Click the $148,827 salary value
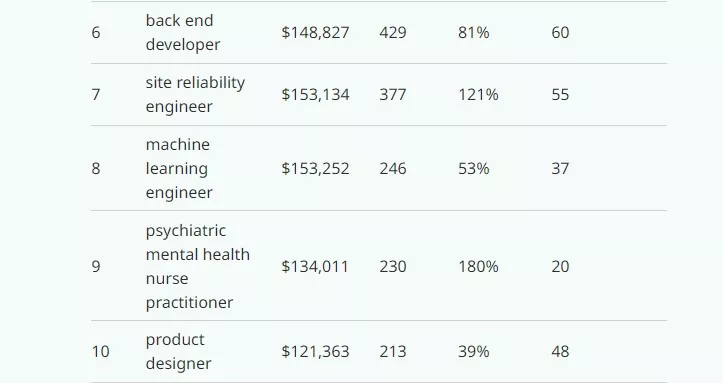 pos(315,33)
